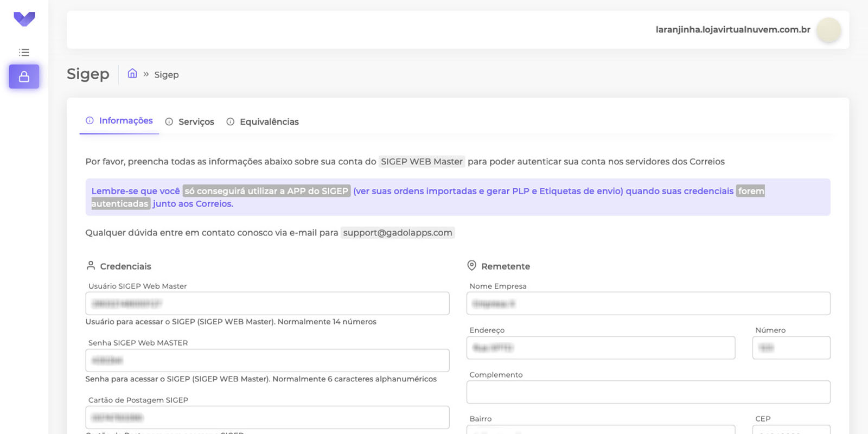Click the person icon next to Credenciais
This screenshot has width=868, height=434.
pyautogui.click(x=91, y=265)
